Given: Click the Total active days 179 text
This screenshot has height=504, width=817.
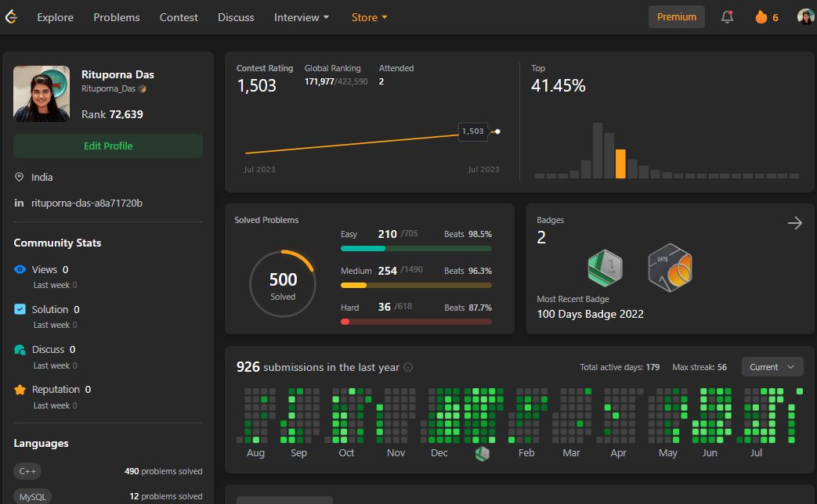Looking at the screenshot, I should point(620,367).
